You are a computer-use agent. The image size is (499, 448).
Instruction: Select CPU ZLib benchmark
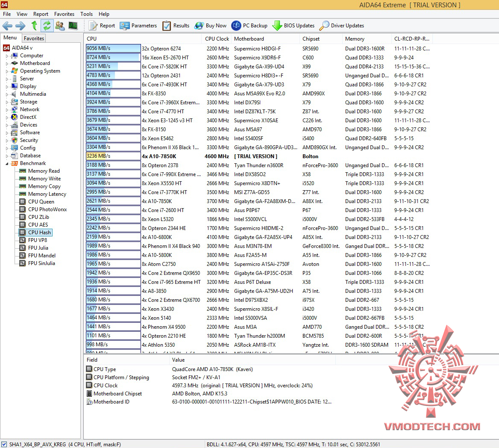pos(38,217)
